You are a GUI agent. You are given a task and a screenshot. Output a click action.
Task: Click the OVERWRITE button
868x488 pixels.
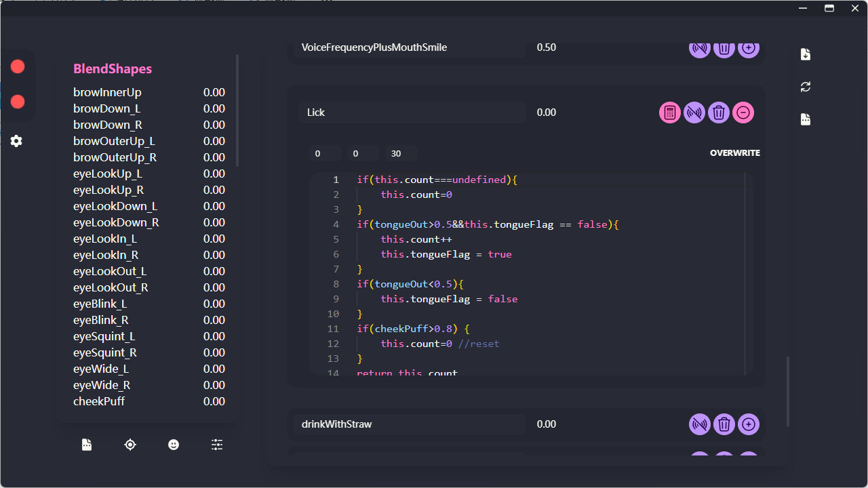pos(734,153)
